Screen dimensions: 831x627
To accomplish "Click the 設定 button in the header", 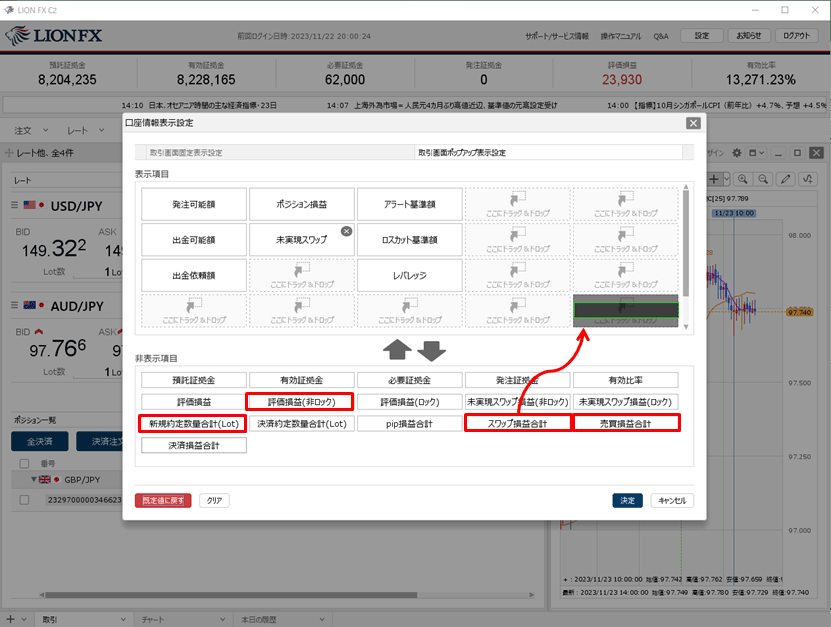I will (x=702, y=36).
